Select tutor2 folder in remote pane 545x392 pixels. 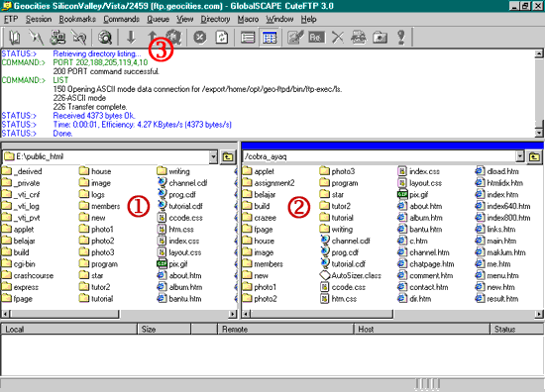pyautogui.click(x=335, y=206)
